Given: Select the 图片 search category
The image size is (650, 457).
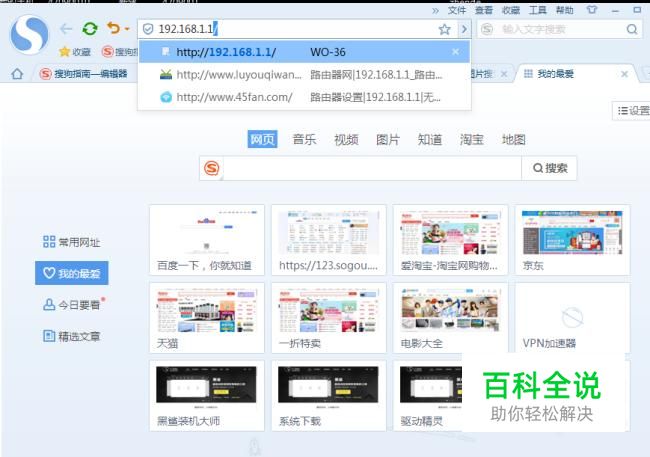Looking at the screenshot, I should (388, 139).
